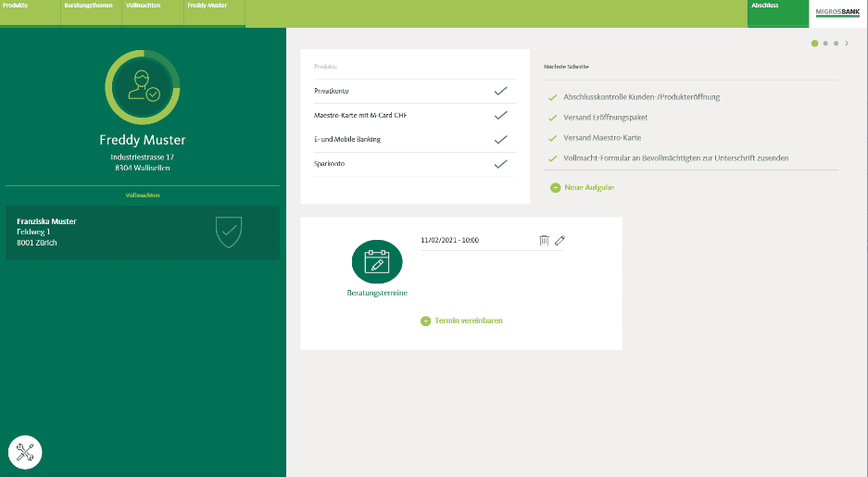The image size is (868, 477).
Task: Click the 11/02/2021 - 10:00 appointment field
Action: click(472, 241)
